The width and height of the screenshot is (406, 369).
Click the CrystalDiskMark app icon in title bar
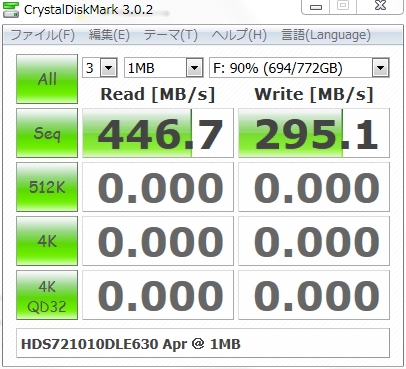pos(10,9)
